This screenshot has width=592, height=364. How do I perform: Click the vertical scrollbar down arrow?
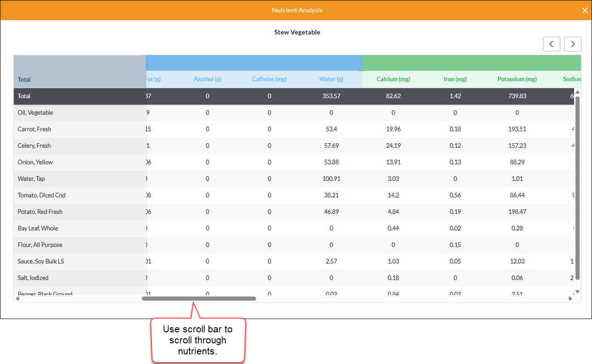578,291
